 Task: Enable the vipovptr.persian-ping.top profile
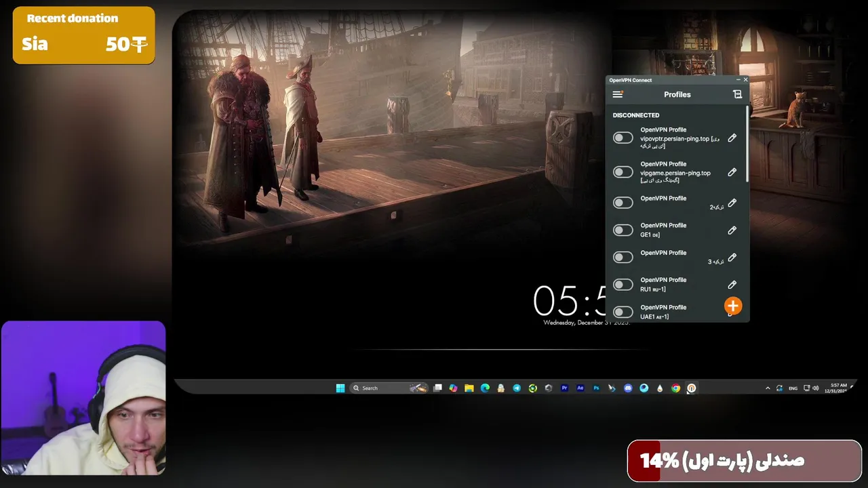[623, 138]
